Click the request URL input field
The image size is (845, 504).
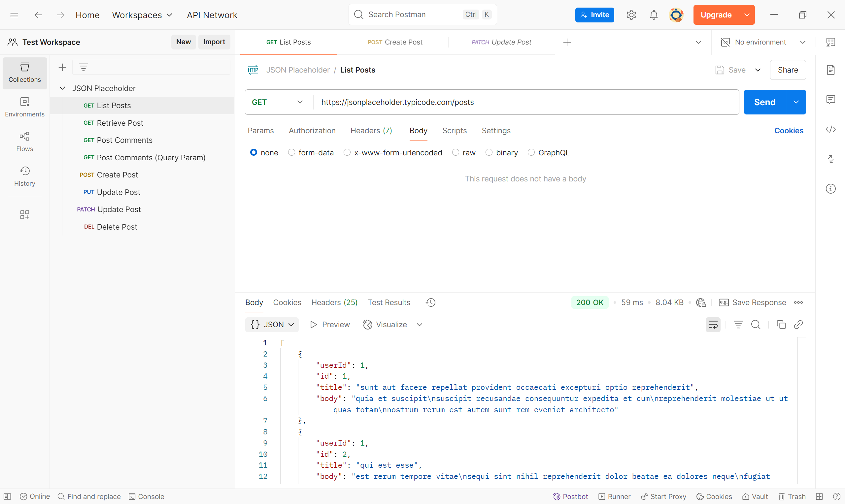tap(525, 102)
